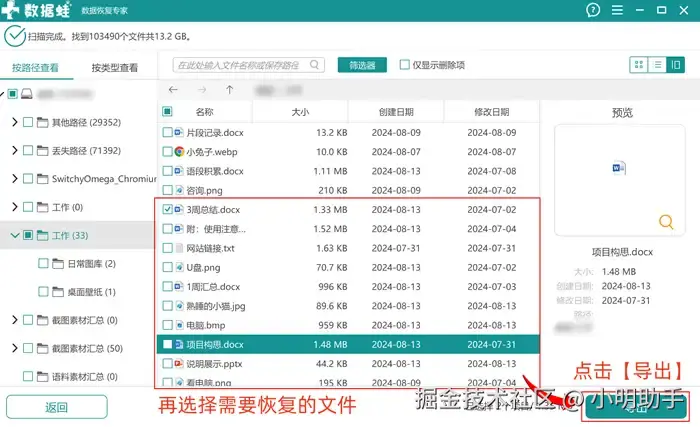Click the image icon of U盘.png
Viewport: 700px width, 427px height.
[x=179, y=267]
